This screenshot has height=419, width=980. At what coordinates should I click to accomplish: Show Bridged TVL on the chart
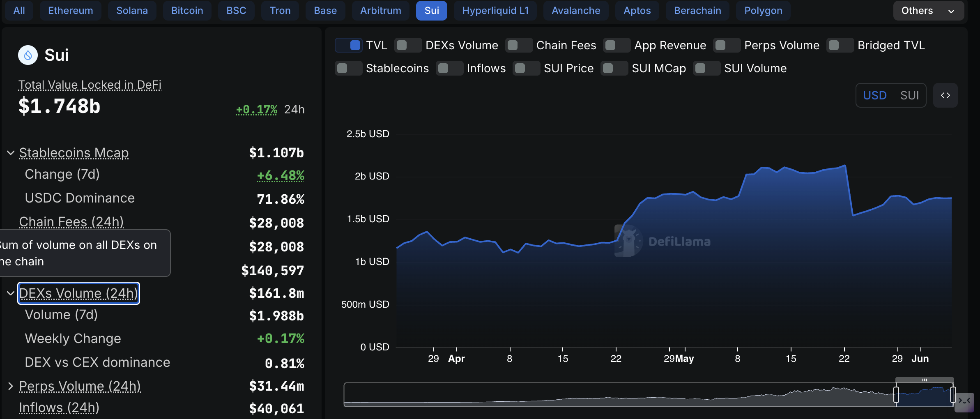click(x=840, y=45)
